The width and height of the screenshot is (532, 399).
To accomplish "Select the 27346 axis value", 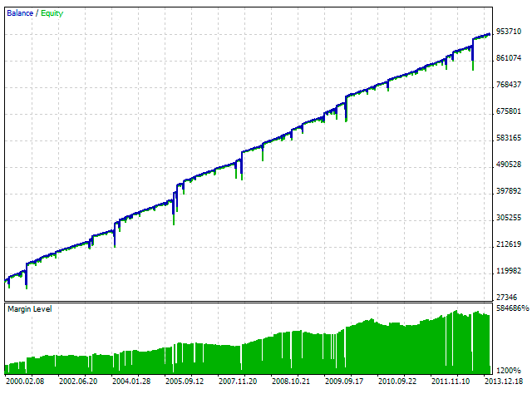I will pyautogui.click(x=506, y=298).
